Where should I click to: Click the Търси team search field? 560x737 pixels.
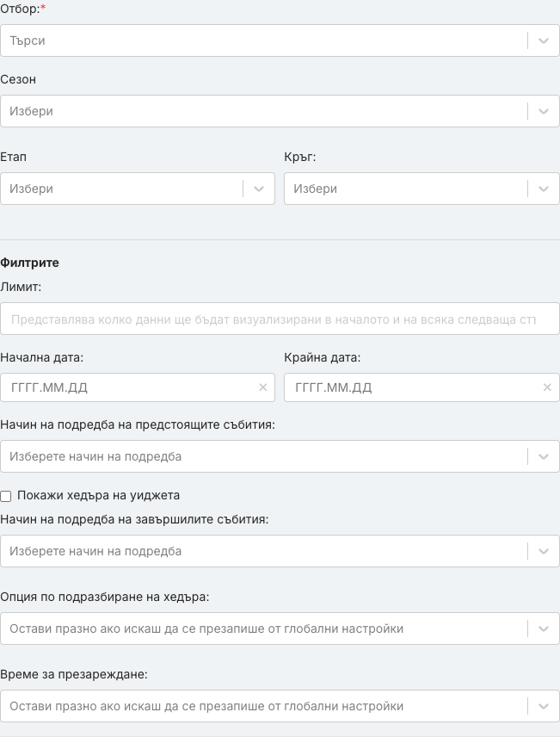click(x=280, y=40)
